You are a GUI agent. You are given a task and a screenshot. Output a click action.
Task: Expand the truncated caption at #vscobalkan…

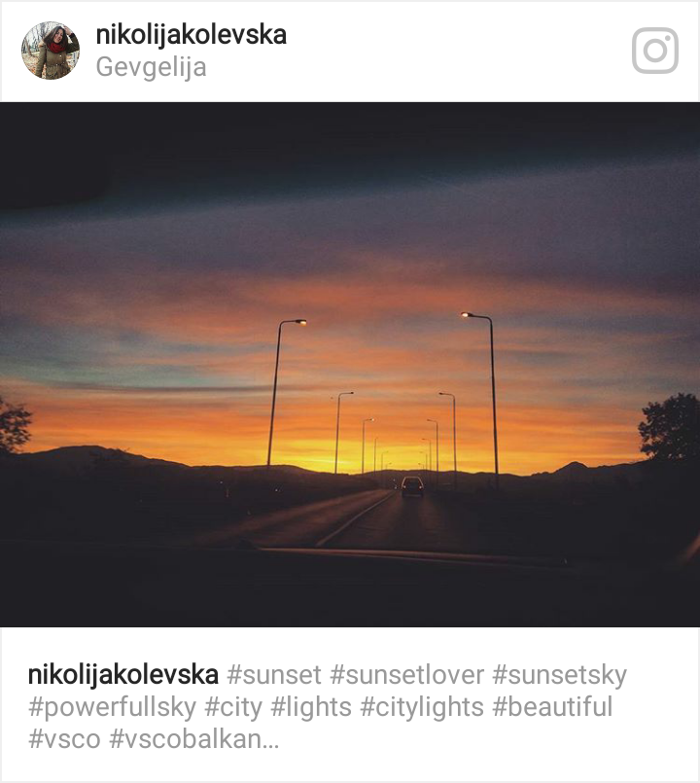coord(194,739)
